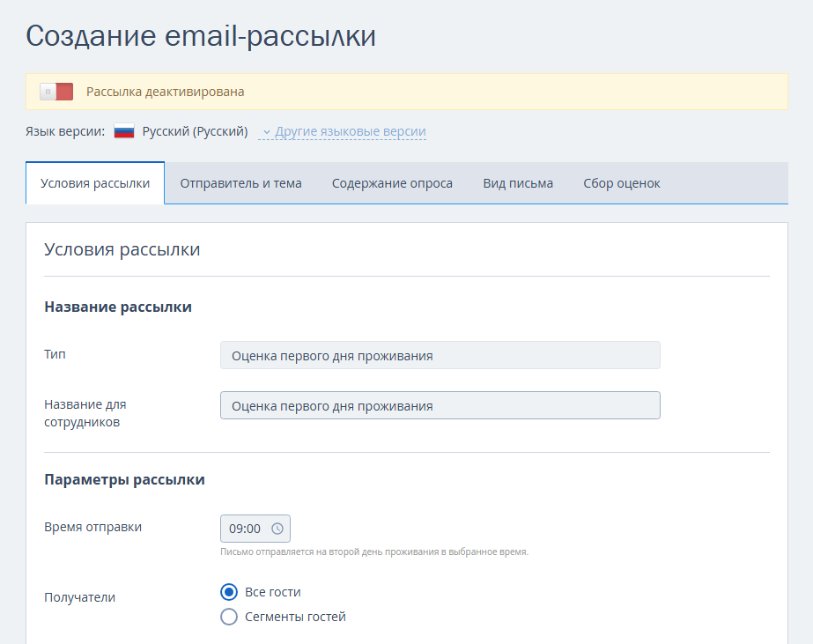The image size is (813, 644).
Task: Click the Все гости option label
Action: coord(273,592)
